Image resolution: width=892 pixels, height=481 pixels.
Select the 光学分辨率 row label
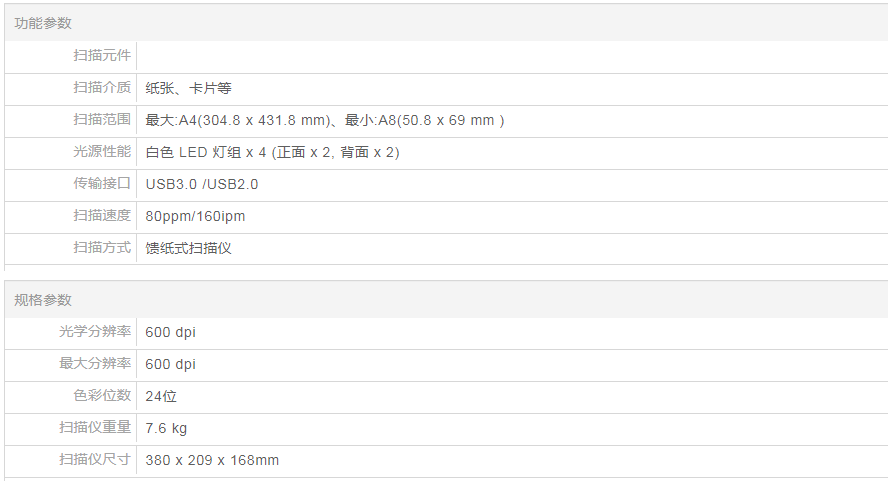tap(95, 332)
